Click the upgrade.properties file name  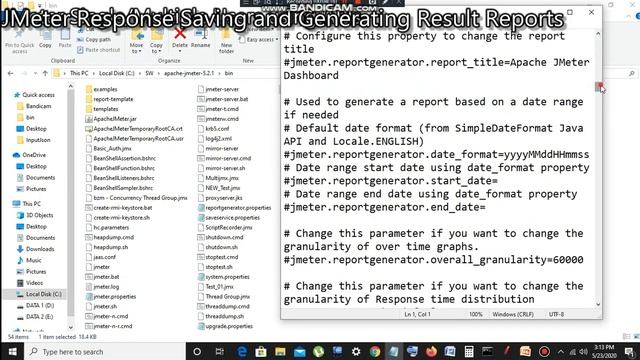[229, 326]
